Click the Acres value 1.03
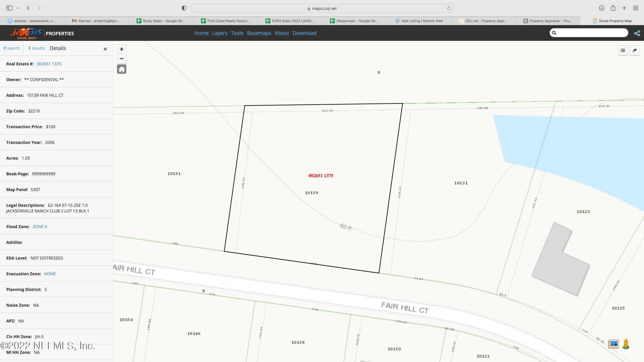 26,158
